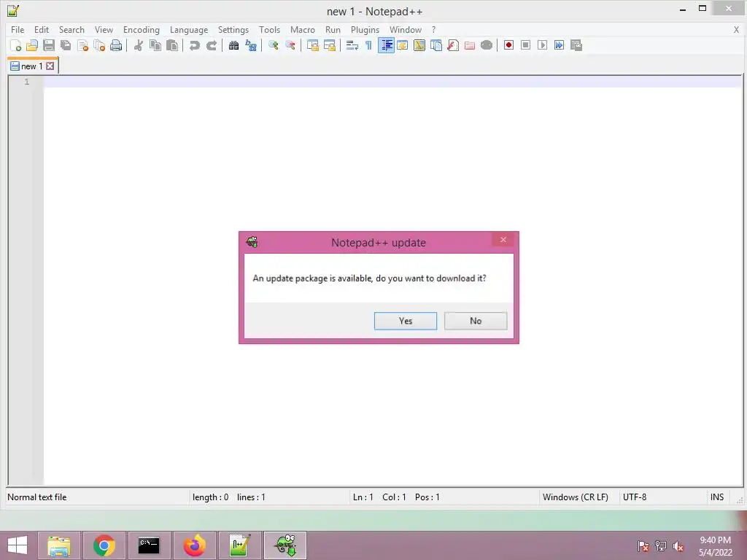747x560 pixels.
Task: Play back the recorded macro
Action: (x=542, y=45)
